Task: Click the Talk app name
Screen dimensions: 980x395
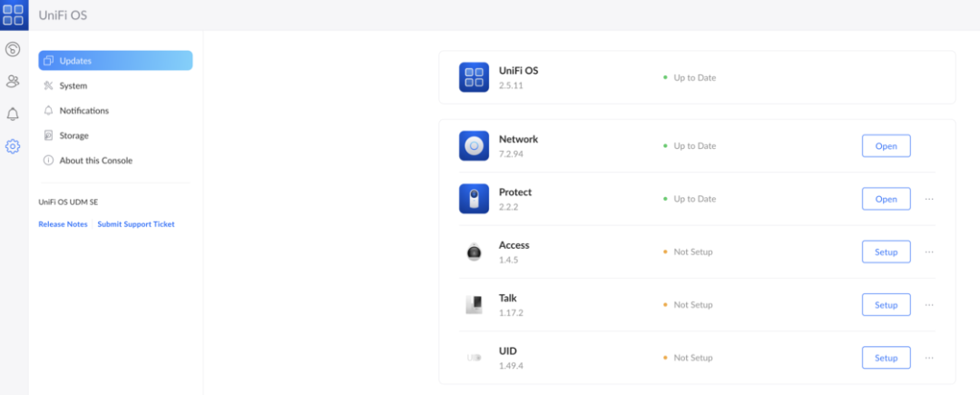Action: (x=507, y=298)
